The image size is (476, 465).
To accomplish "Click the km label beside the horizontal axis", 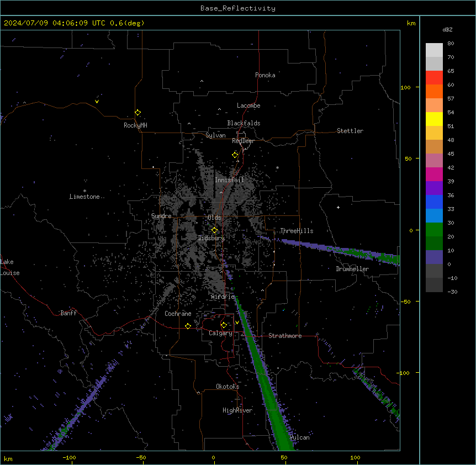I will [8, 458].
